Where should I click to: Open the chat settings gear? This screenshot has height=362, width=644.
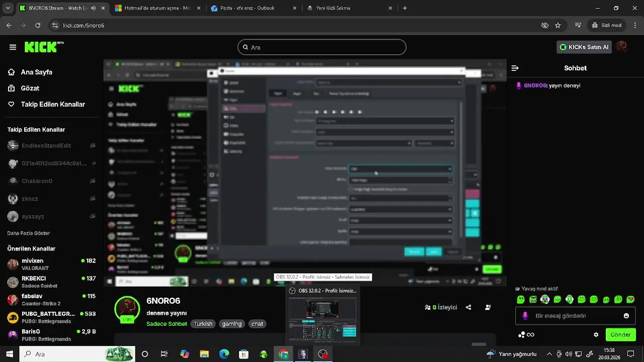tap(596, 335)
